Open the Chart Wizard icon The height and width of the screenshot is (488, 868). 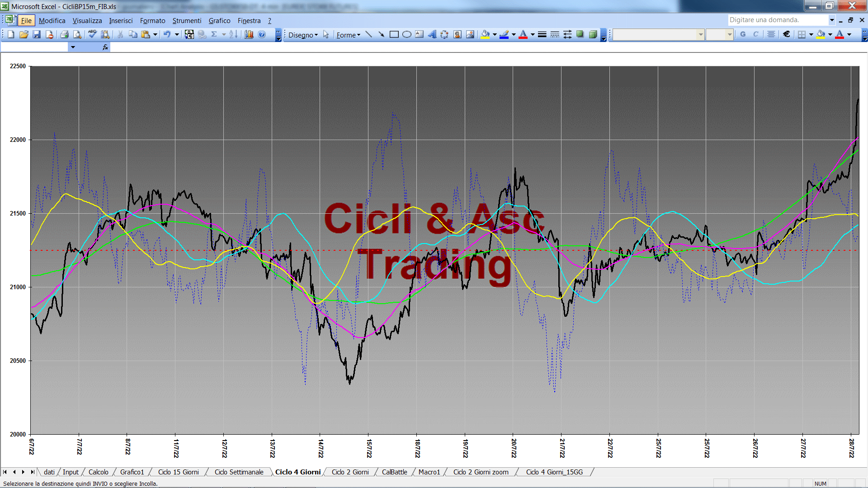pos(249,35)
